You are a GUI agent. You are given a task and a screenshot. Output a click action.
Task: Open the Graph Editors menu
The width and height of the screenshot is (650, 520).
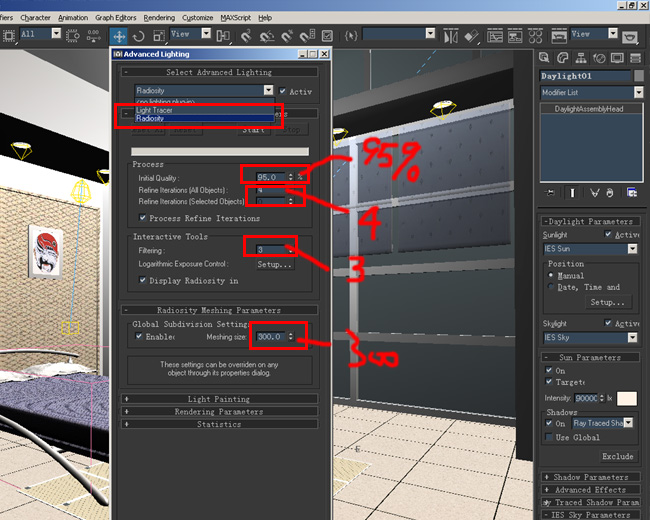tap(116, 18)
